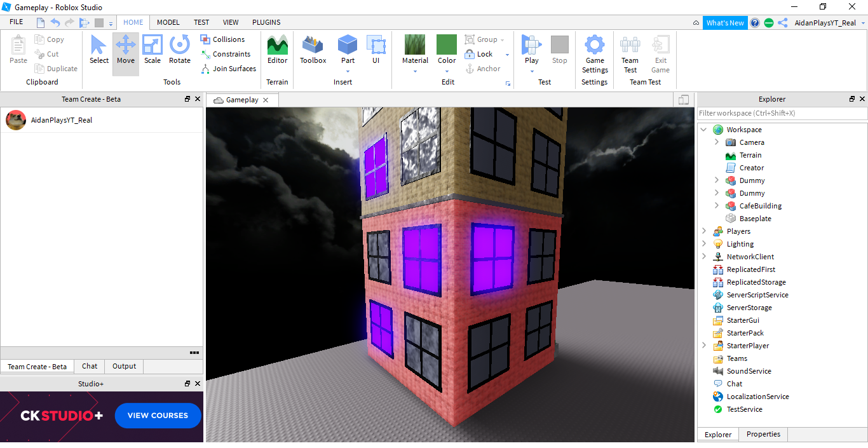This screenshot has height=448, width=868.
Task: Copy the selected object
Action: [x=50, y=39]
